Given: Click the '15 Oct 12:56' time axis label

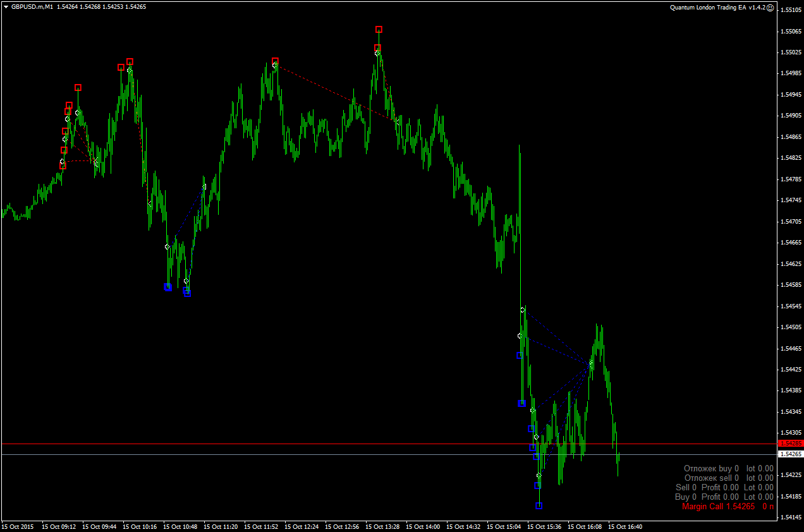Looking at the screenshot, I should click(341, 526).
